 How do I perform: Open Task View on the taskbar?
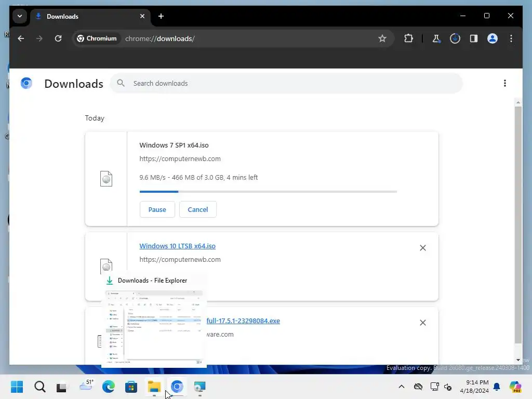point(62,387)
